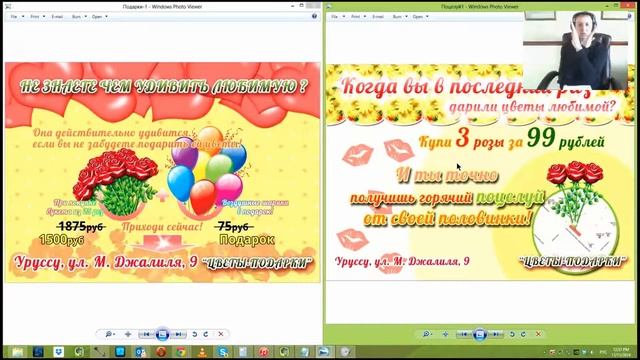Start slide show in right viewer

pyautogui.click(x=480, y=334)
